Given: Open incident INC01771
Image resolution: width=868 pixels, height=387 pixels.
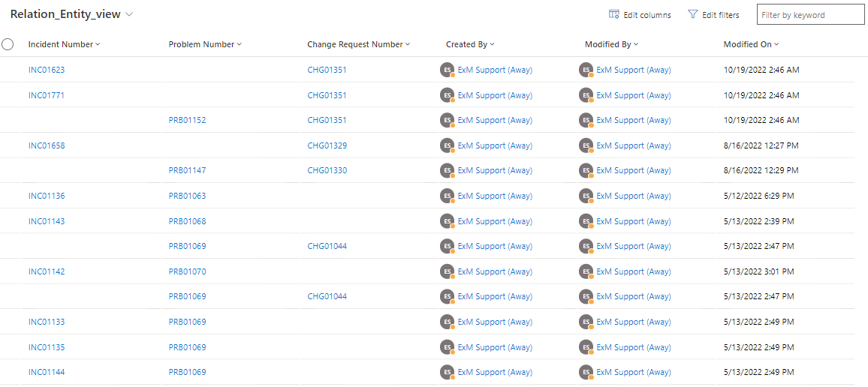Looking at the screenshot, I should click(47, 95).
